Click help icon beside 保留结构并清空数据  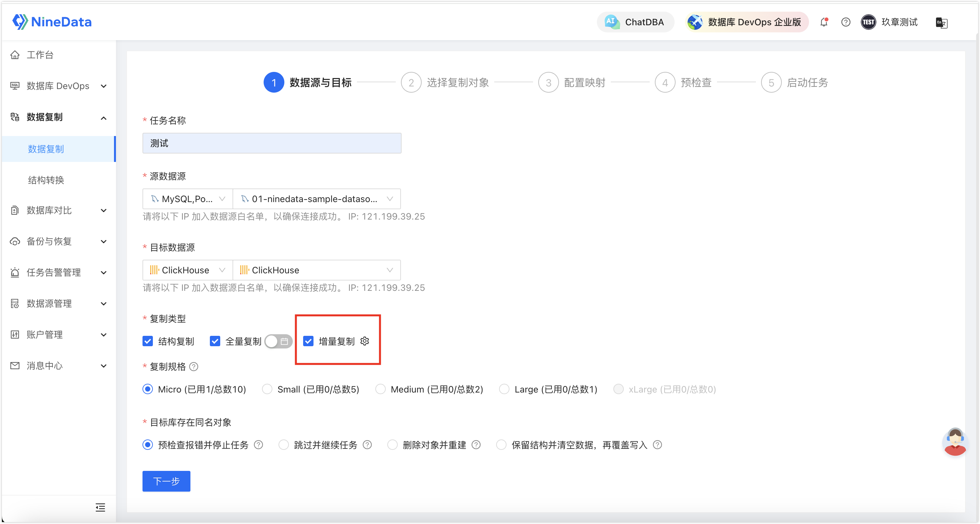pos(657,444)
